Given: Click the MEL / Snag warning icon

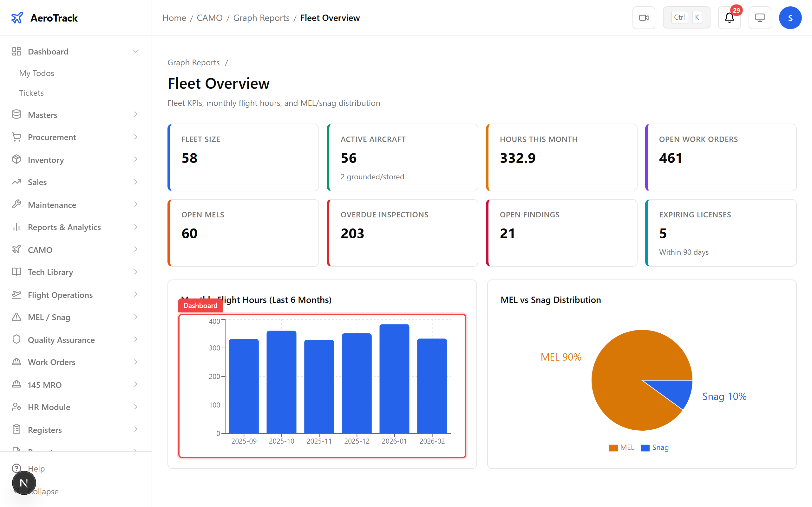Looking at the screenshot, I should [16, 317].
